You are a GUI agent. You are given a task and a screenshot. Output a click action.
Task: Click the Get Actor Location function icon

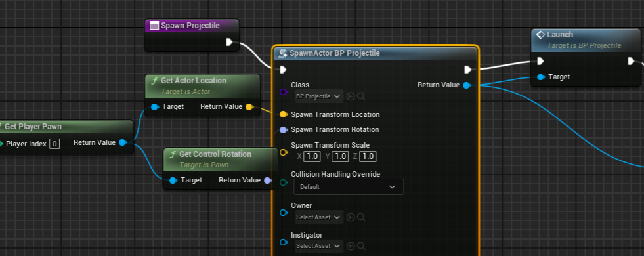(154, 81)
